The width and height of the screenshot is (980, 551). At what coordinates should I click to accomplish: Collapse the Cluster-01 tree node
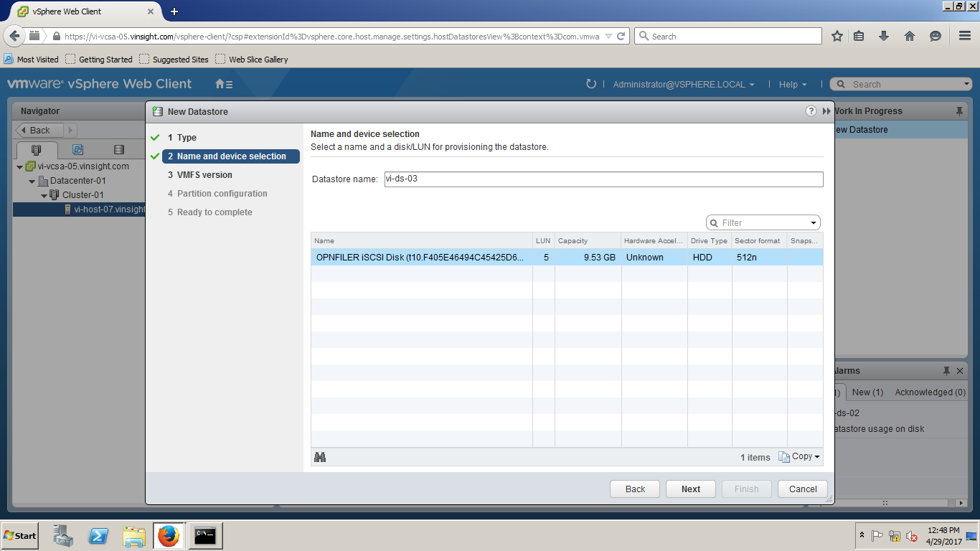click(44, 195)
